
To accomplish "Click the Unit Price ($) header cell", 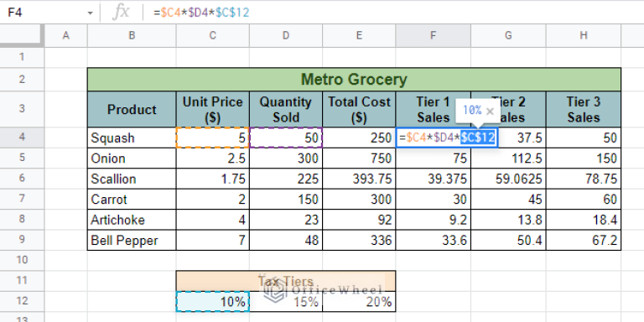I will coord(213,109).
